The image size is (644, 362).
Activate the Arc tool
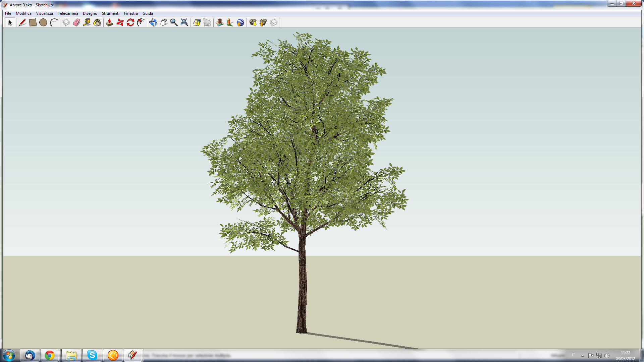(x=54, y=22)
